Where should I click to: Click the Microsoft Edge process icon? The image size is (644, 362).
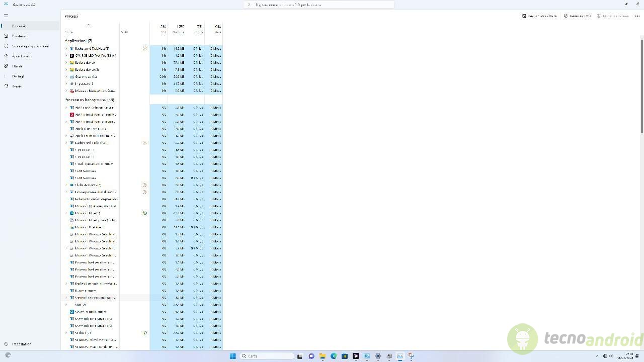click(x=72, y=213)
